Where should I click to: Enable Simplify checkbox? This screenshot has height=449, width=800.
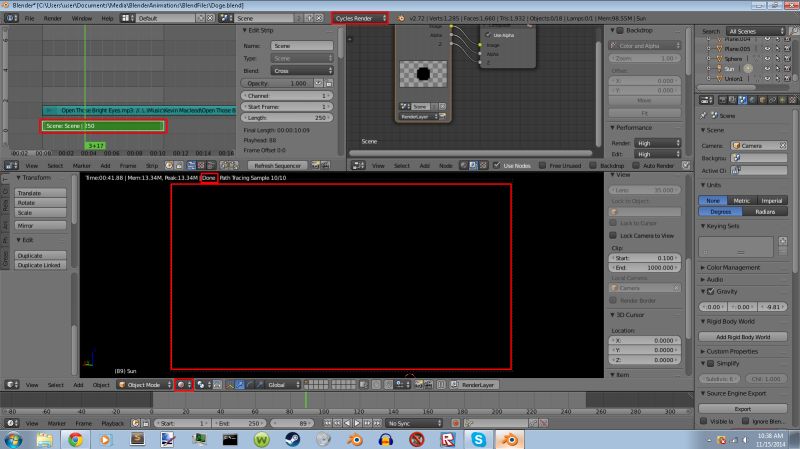pos(711,363)
